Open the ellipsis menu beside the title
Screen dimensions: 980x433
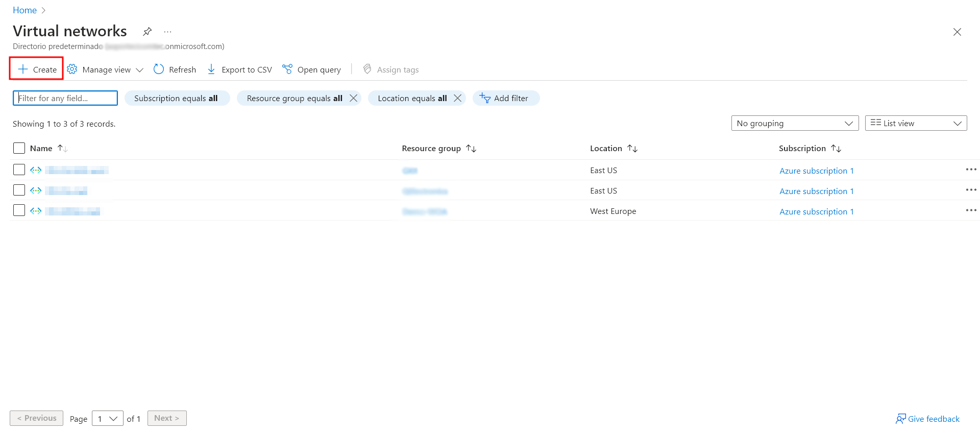click(167, 32)
